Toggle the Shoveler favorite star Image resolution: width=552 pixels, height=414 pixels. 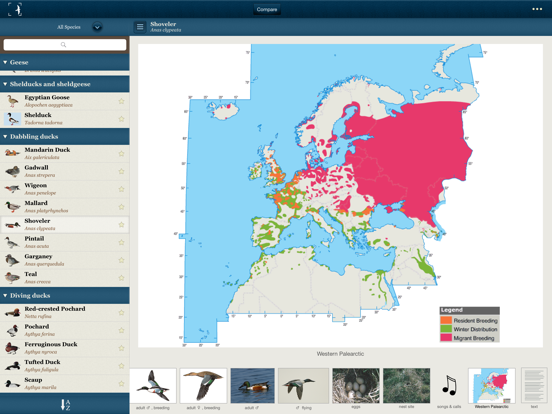click(121, 225)
